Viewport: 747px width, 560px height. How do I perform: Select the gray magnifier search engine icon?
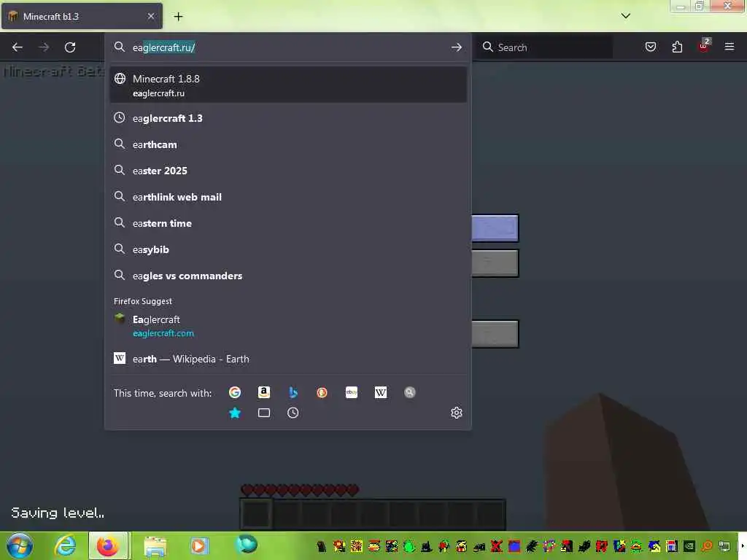pos(410,392)
